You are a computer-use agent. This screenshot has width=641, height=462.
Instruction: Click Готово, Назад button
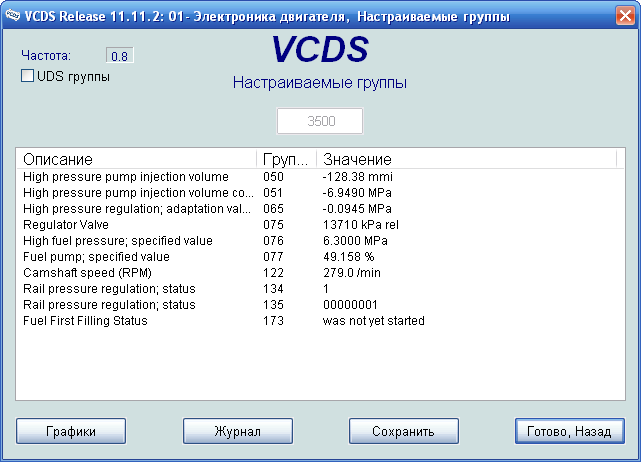coord(570,431)
